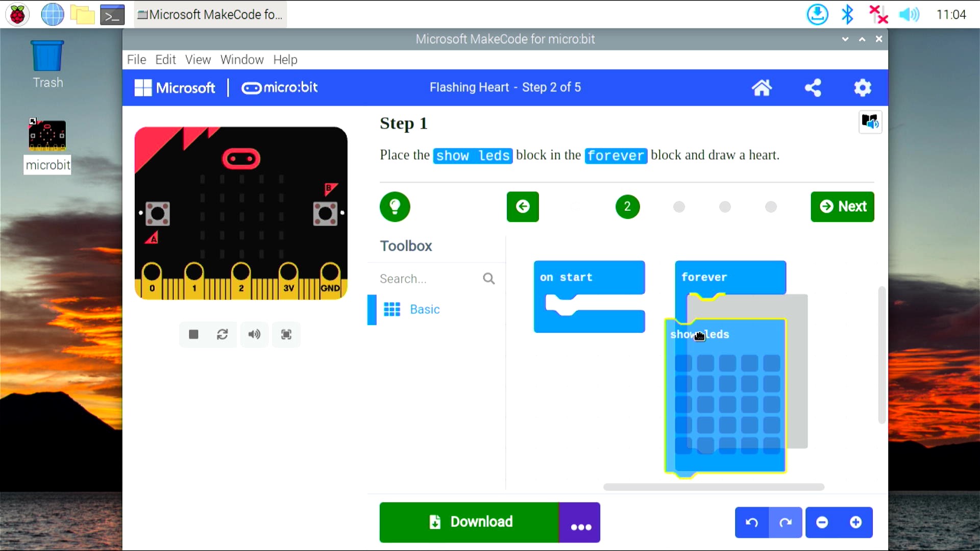Screen dimensions: 980x551
Task: Restart the micro:bit simulator
Action: coord(223,334)
